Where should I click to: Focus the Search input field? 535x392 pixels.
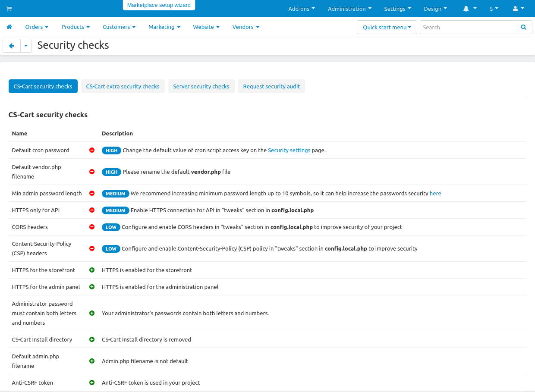point(467,27)
